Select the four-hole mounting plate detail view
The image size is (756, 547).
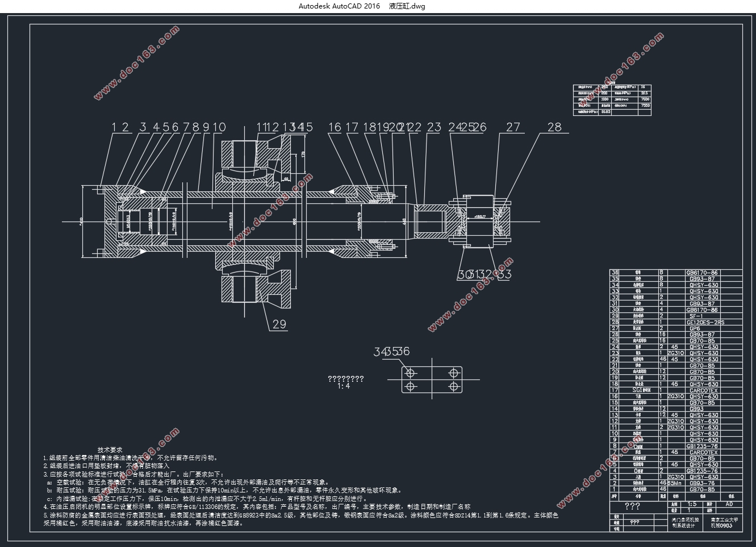pyautogui.click(x=432, y=380)
